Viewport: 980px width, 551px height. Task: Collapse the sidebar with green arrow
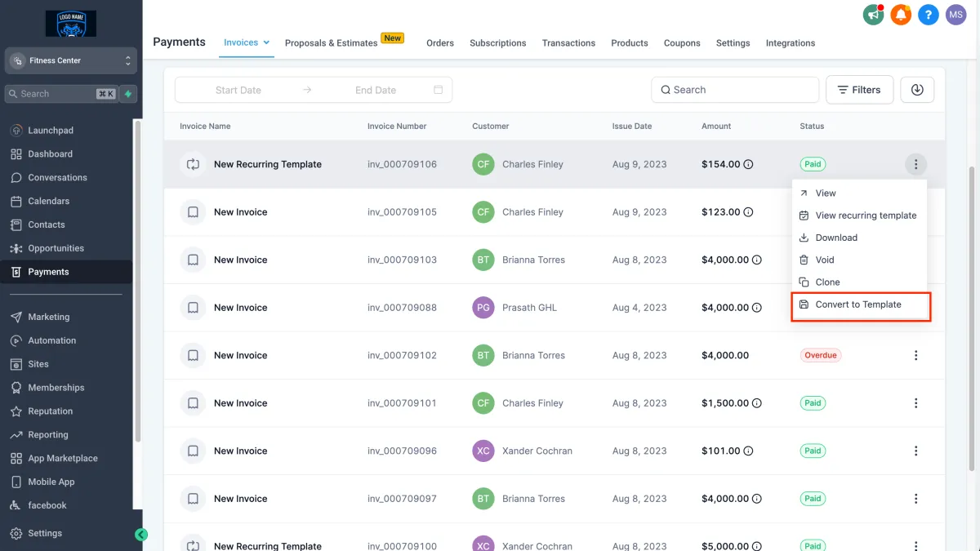141,535
